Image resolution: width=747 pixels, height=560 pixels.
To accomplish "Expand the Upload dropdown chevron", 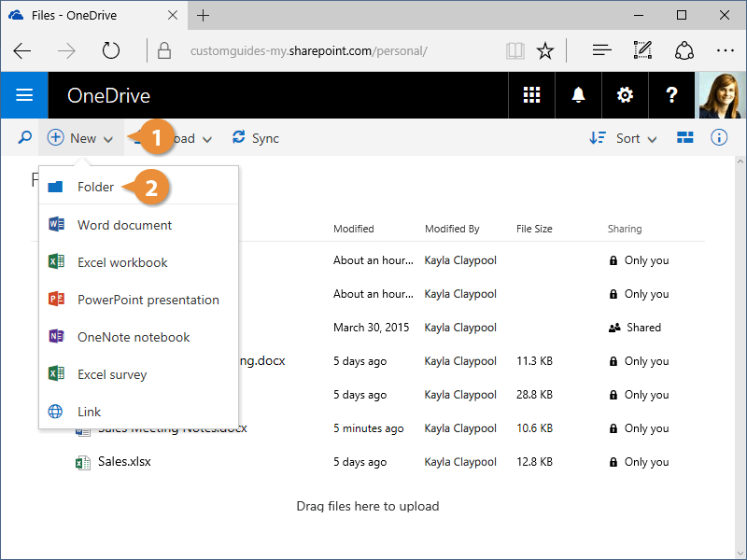I will 207,139.
